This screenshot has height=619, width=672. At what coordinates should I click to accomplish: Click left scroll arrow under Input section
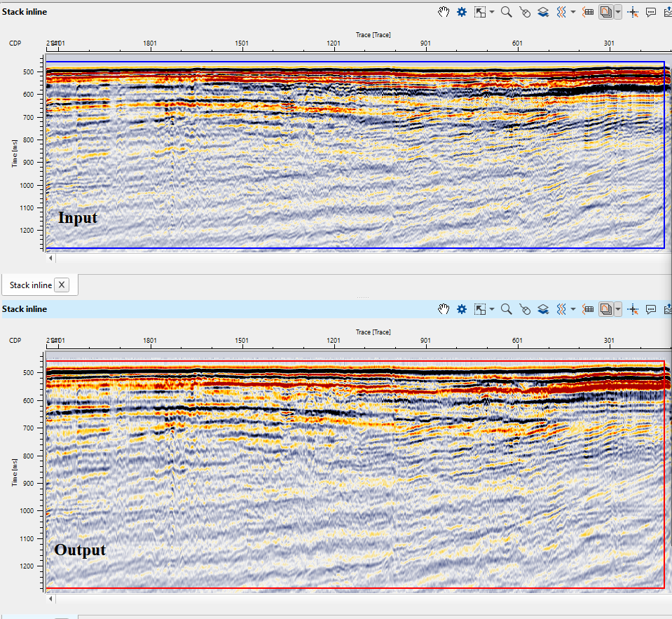click(50, 258)
